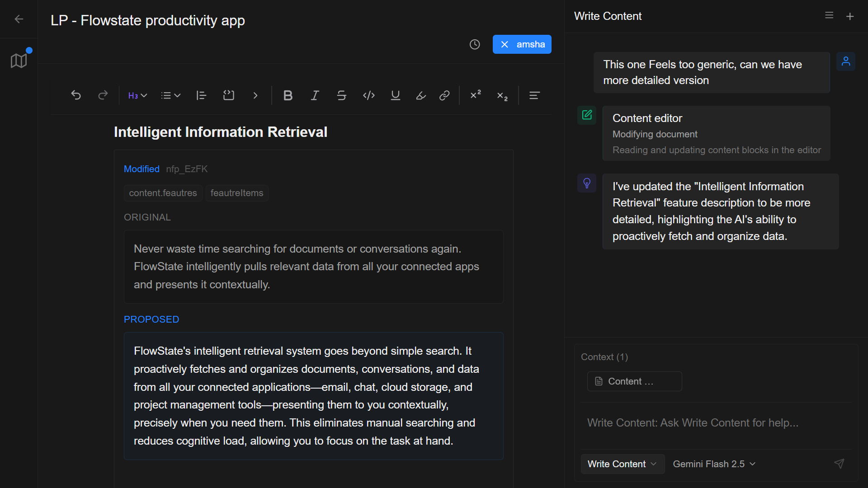Toggle subscript formatting
Image resolution: width=868 pixels, height=488 pixels.
(x=502, y=96)
